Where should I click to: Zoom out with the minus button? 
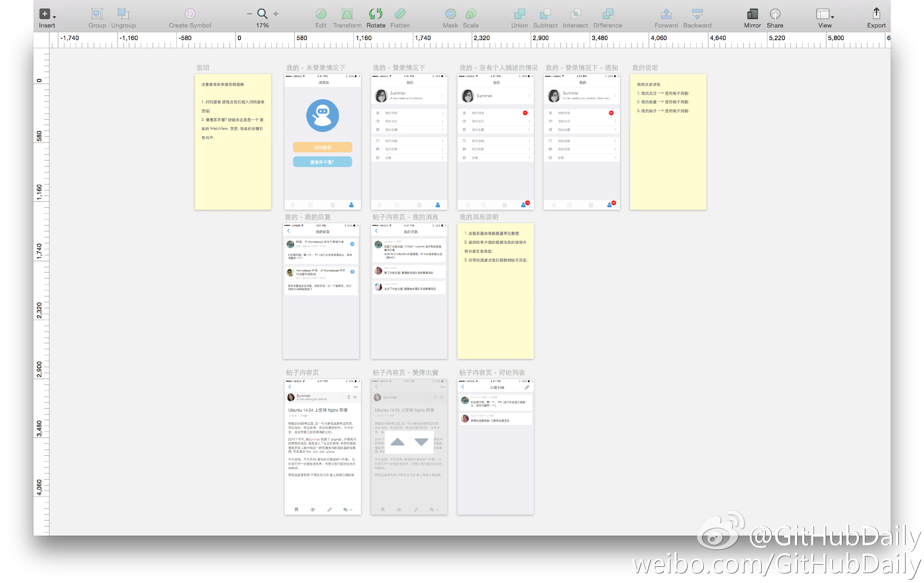click(249, 14)
